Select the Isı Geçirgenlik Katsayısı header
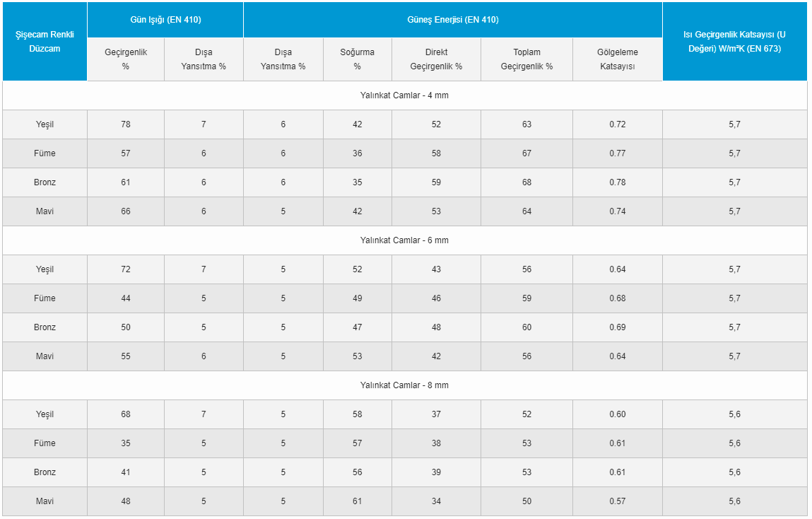 point(734,42)
